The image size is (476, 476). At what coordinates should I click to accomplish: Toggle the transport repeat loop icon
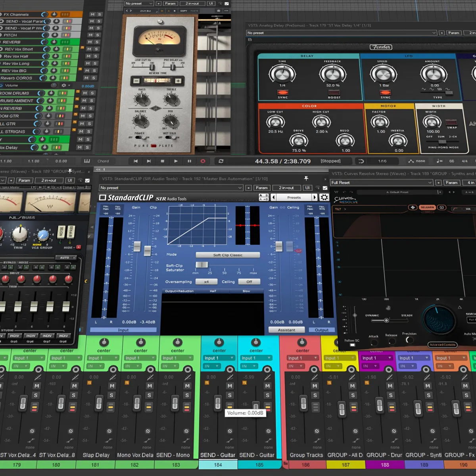click(x=221, y=161)
